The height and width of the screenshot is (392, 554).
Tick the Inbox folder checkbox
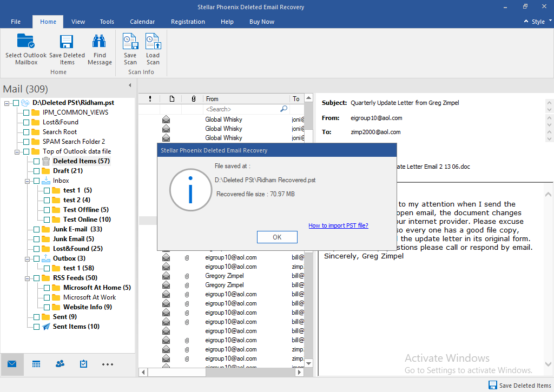coord(36,181)
